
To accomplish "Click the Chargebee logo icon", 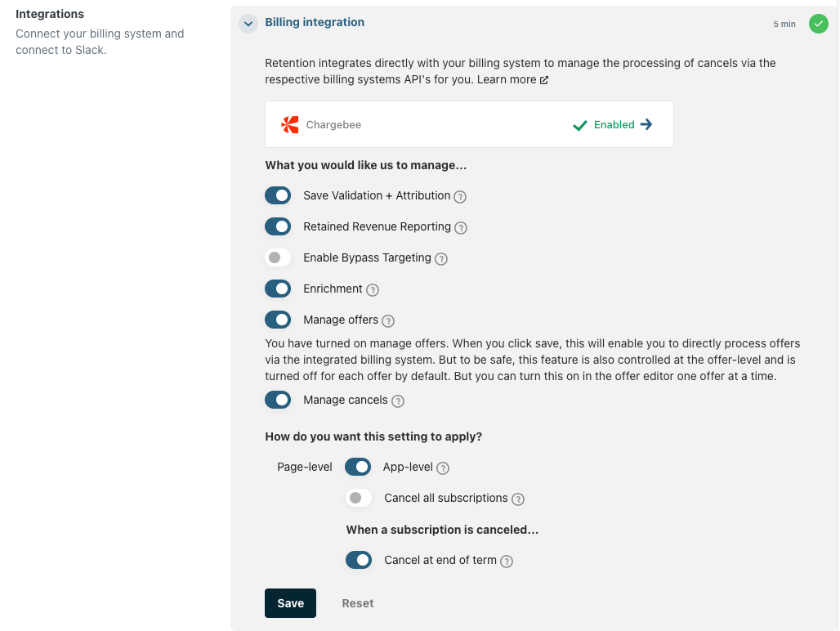I will pyautogui.click(x=290, y=124).
